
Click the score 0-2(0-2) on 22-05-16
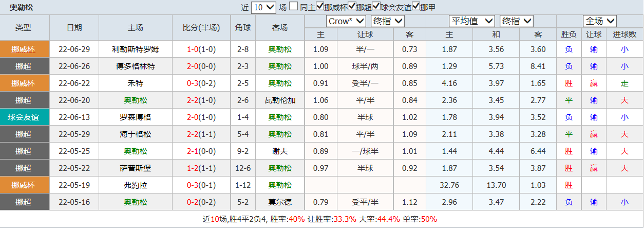(201, 202)
